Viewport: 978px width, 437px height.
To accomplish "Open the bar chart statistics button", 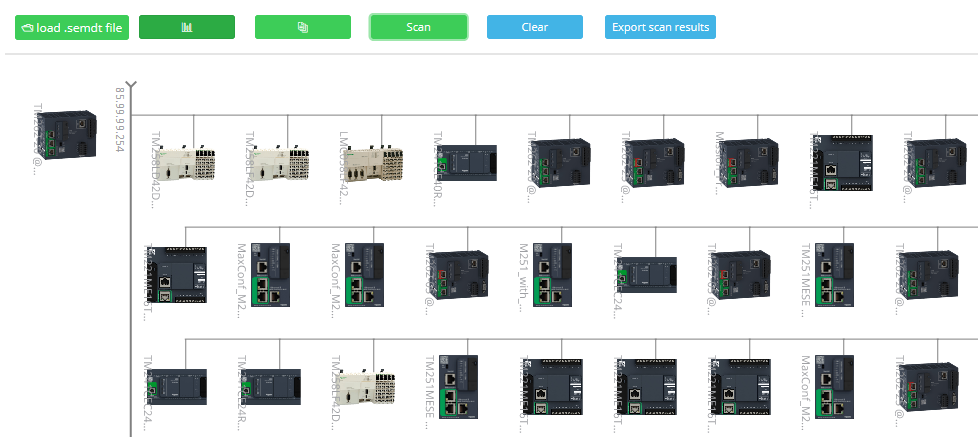I will click(186, 27).
